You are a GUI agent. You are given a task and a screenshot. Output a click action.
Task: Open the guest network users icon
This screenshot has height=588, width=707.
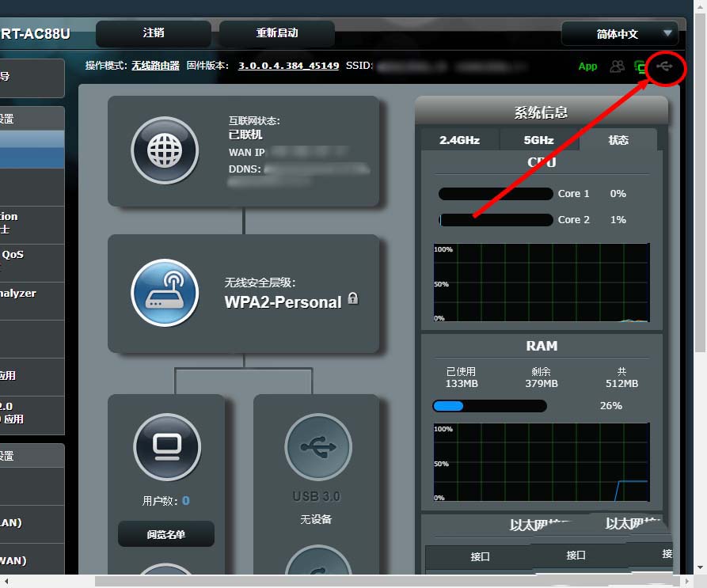click(x=617, y=66)
